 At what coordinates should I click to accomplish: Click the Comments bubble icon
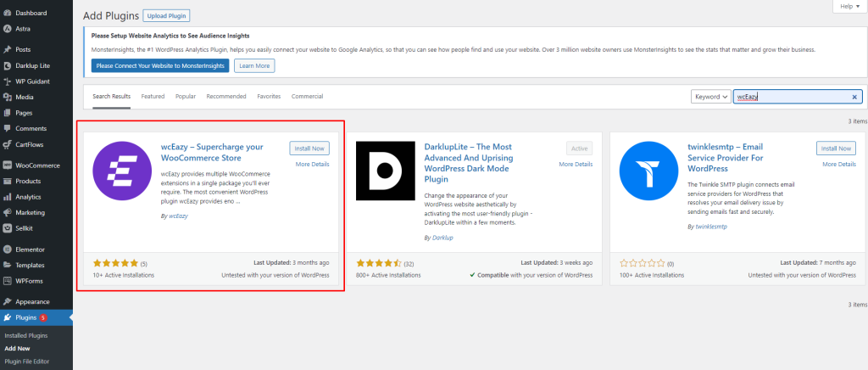(x=7, y=128)
